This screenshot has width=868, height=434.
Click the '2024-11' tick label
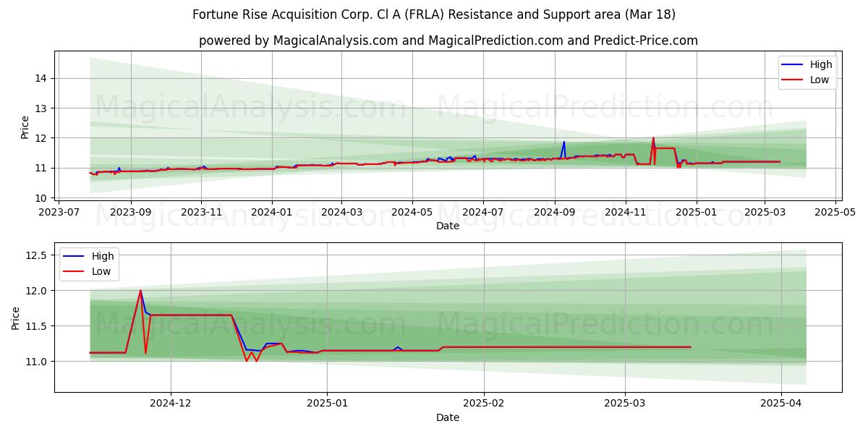tap(625, 213)
